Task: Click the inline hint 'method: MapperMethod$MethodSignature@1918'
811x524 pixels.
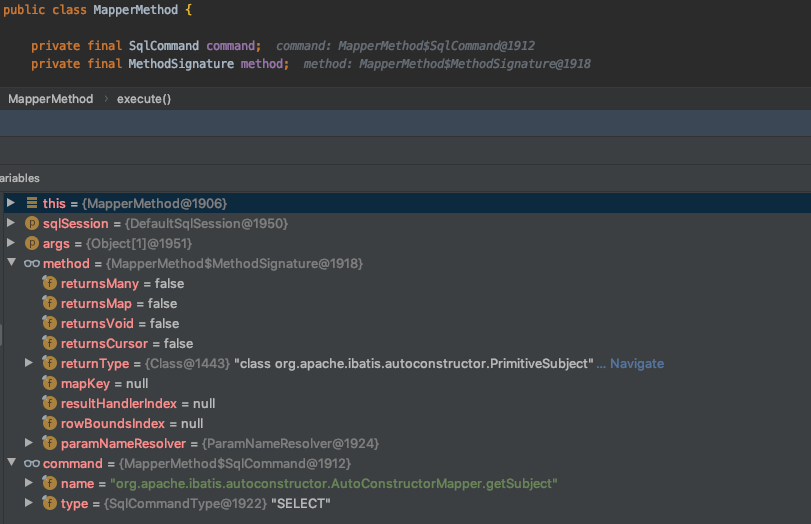Action: pyautogui.click(x=447, y=64)
